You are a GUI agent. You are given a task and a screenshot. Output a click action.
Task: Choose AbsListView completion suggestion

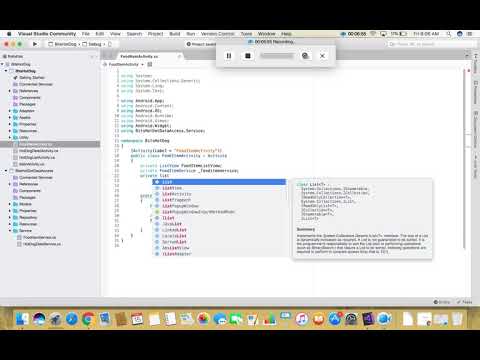coord(219,248)
